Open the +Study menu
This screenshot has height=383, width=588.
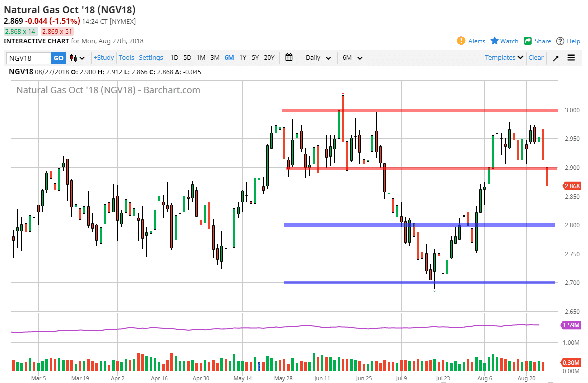tap(104, 58)
